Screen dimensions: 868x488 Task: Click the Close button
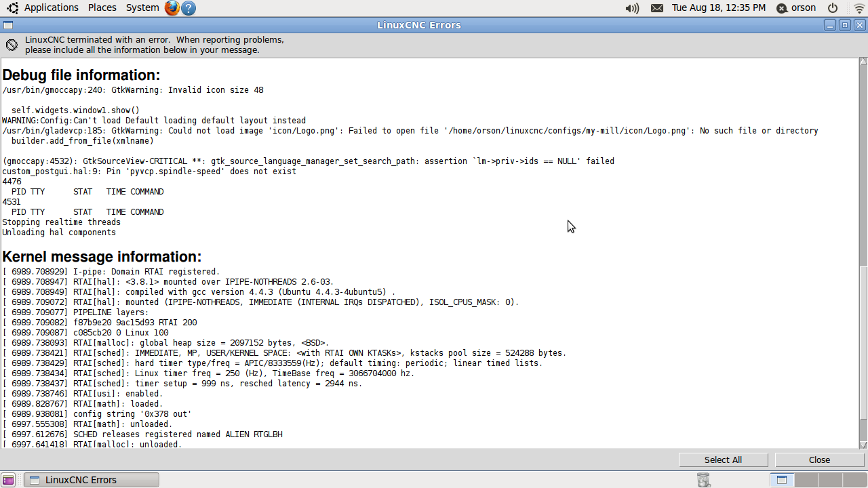(819, 460)
